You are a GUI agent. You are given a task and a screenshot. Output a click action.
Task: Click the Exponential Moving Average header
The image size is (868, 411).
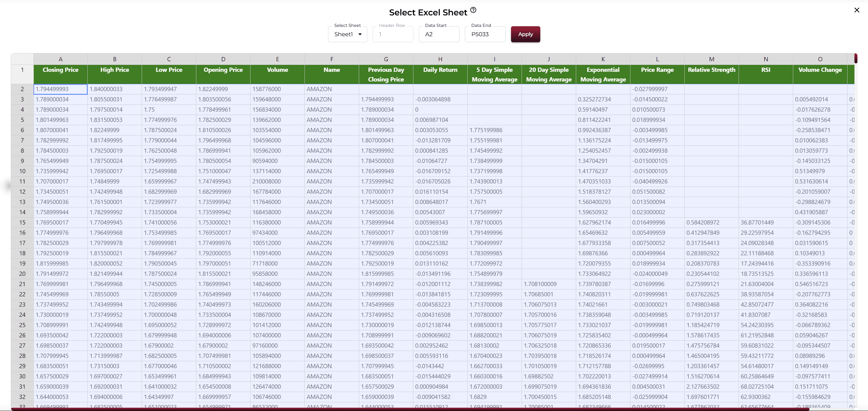click(603, 74)
